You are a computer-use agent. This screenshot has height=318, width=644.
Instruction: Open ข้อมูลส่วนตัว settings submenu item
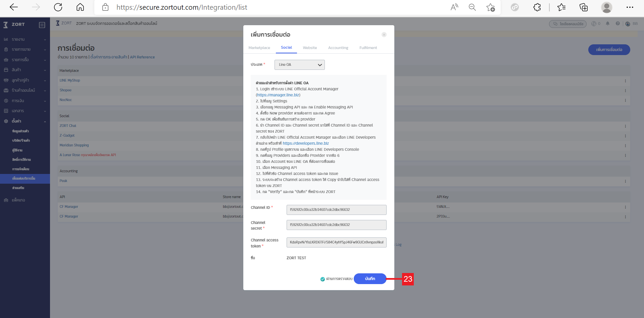pyautogui.click(x=20, y=131)
